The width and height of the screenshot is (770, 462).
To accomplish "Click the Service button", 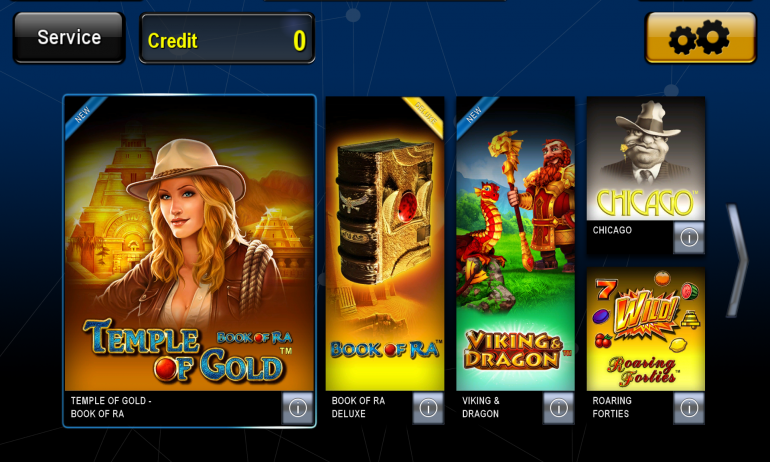I will tap(69, 38).
